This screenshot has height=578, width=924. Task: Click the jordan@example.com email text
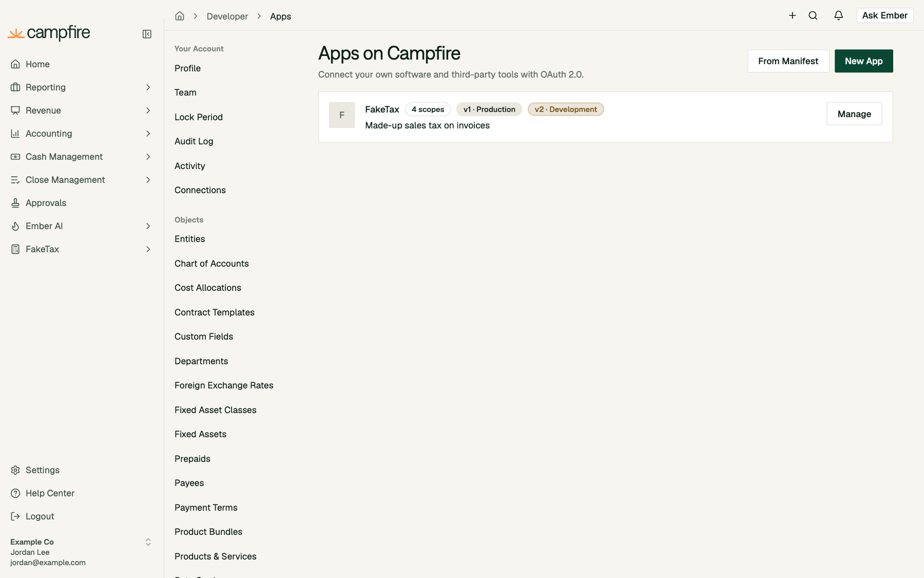click(48, 563)
